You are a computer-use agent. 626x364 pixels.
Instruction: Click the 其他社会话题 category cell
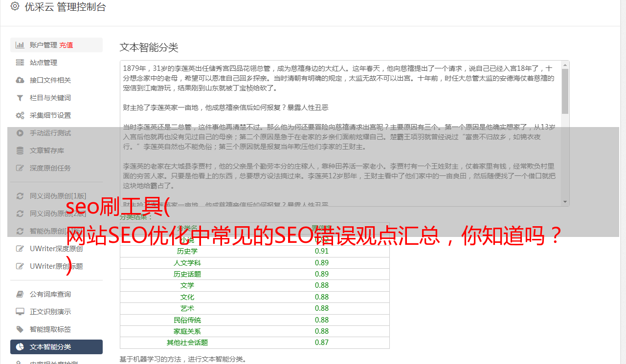187,343
